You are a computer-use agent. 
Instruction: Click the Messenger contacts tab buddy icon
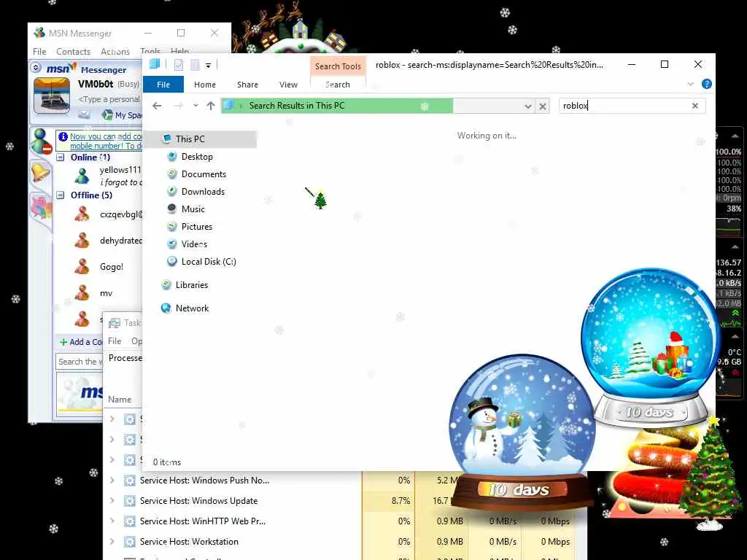coord(42,142)
